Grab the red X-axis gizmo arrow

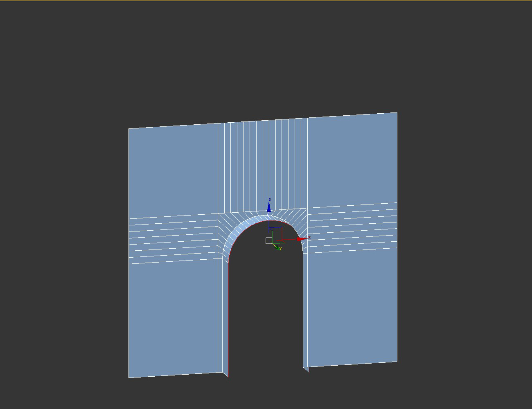[x=302, y=239]
